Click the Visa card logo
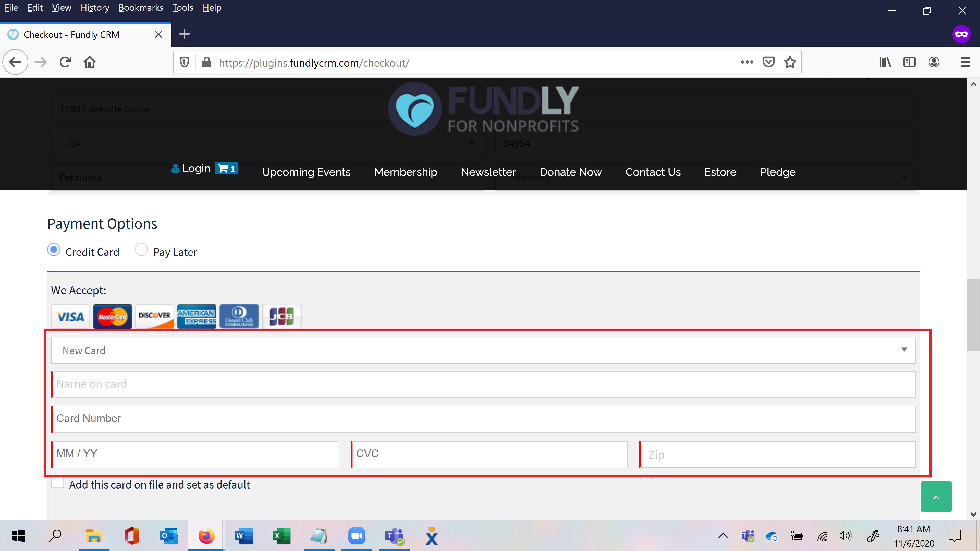Viewport: 980px width, 551px height. 70,316
